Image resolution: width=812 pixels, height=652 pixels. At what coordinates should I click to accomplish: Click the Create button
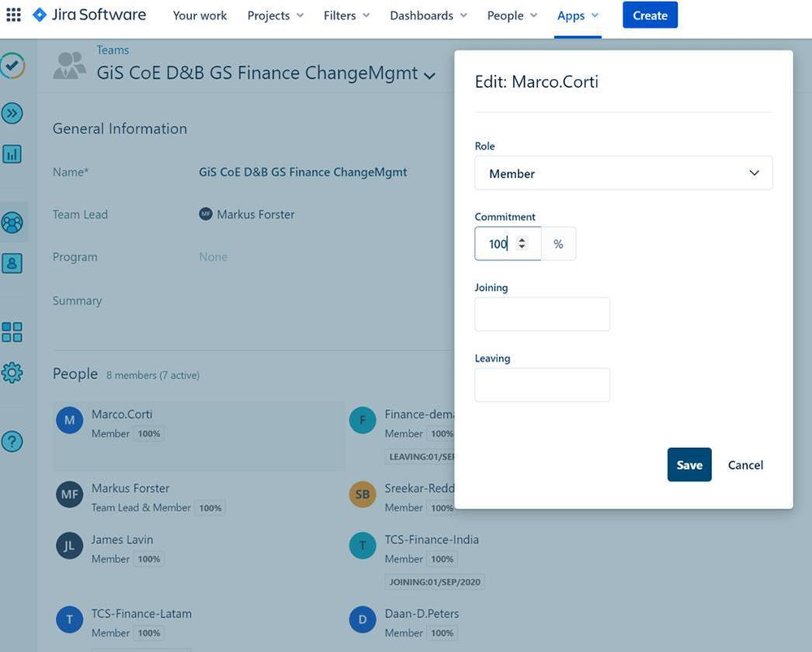tap(650, 15)
